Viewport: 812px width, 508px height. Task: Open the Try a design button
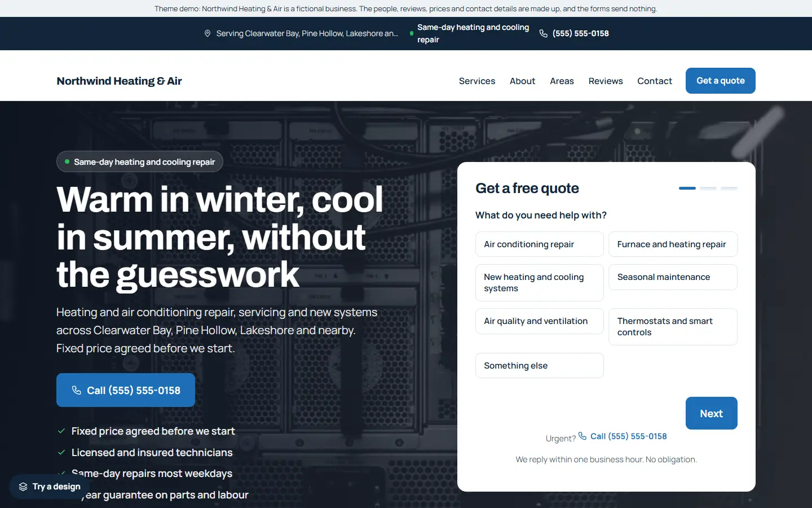(49, 487)
